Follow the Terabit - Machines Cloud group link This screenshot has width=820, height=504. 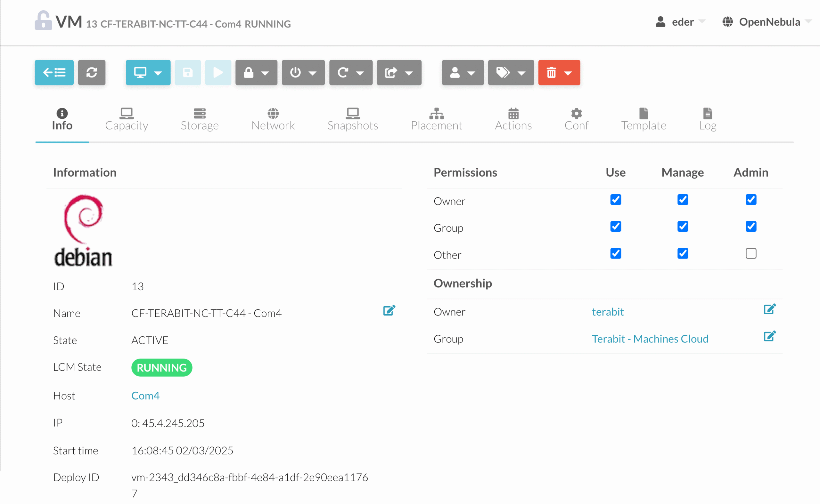[x=650, y=339]
